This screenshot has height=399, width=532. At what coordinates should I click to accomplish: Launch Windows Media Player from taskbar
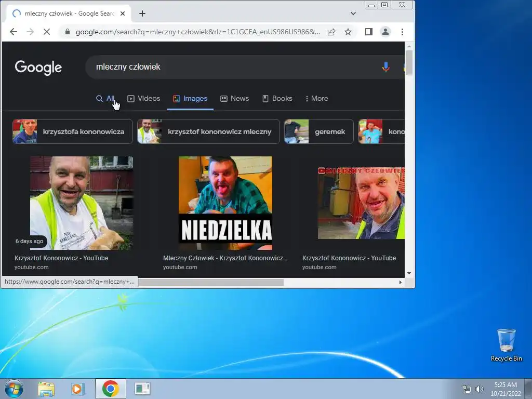coord(77,389)
